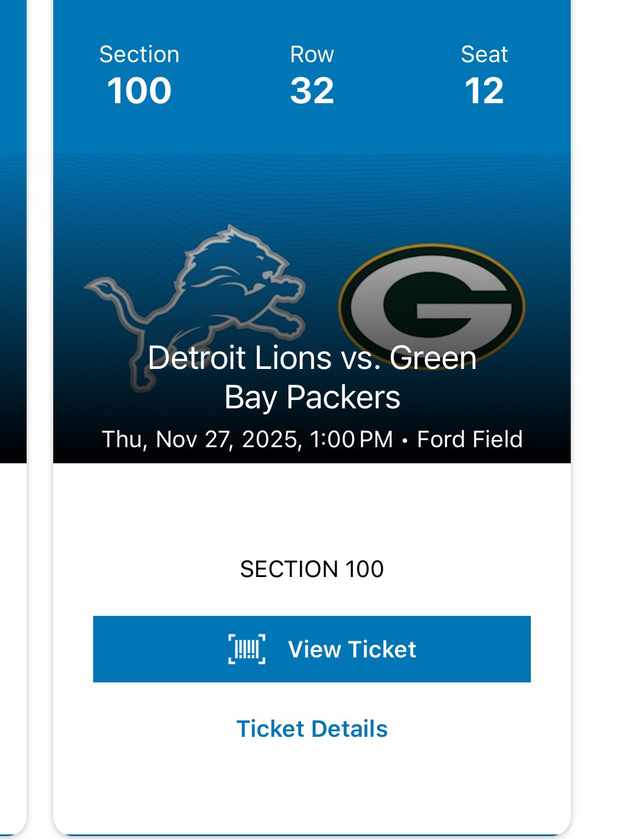Tap the Section number 100 in header

139,90
